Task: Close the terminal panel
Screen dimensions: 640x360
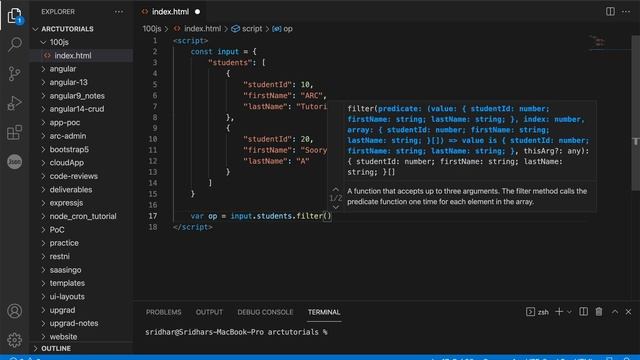Action: pyautogui.click(x=629, y=312)
